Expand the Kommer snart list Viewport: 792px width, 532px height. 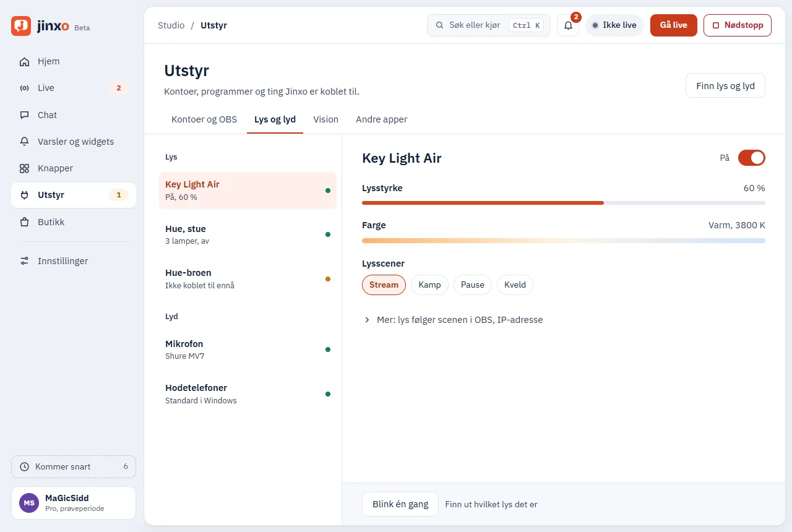click(x=74, y=466)
